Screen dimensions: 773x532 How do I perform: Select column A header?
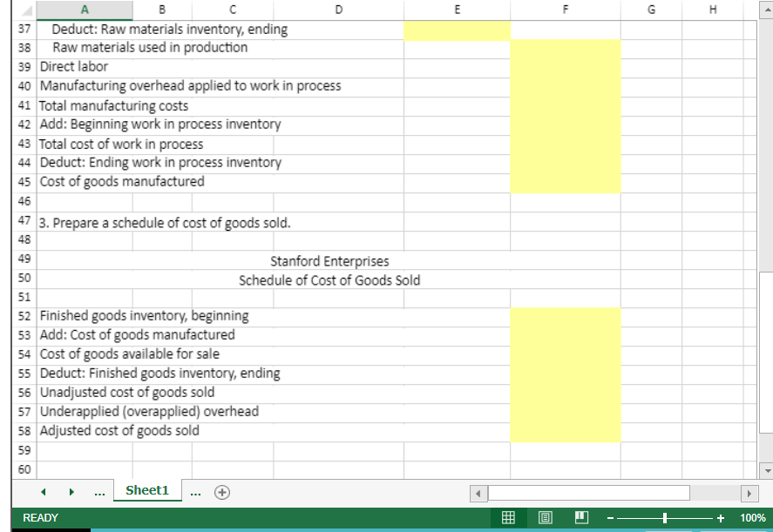pyautogui.click(x=84, y=10)
